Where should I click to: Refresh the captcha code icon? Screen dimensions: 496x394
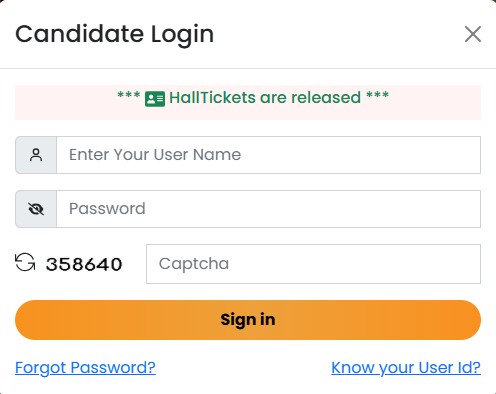[25, 262]
